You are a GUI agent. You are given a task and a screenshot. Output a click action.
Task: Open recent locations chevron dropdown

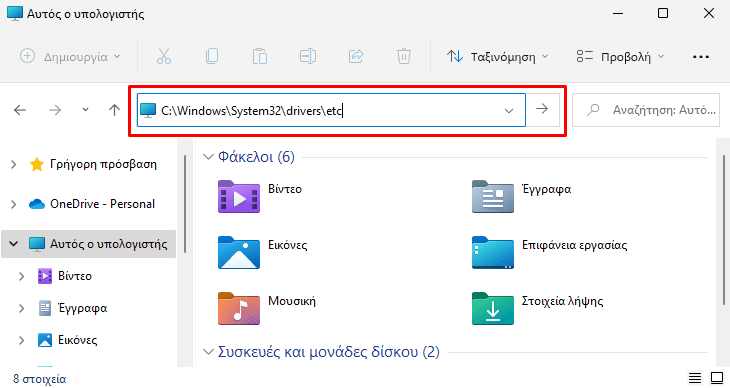pos(85,110)
